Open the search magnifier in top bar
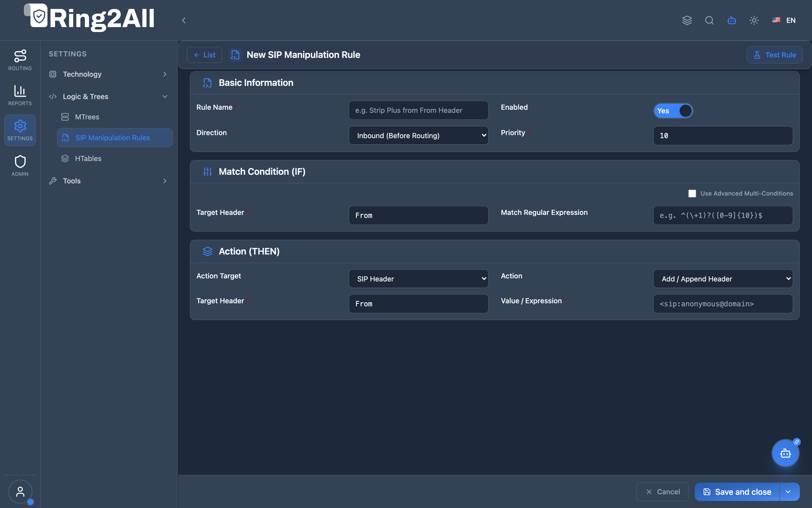Viewport: 812px width, 508px height. pyautogui.click(x=709, y=20)
